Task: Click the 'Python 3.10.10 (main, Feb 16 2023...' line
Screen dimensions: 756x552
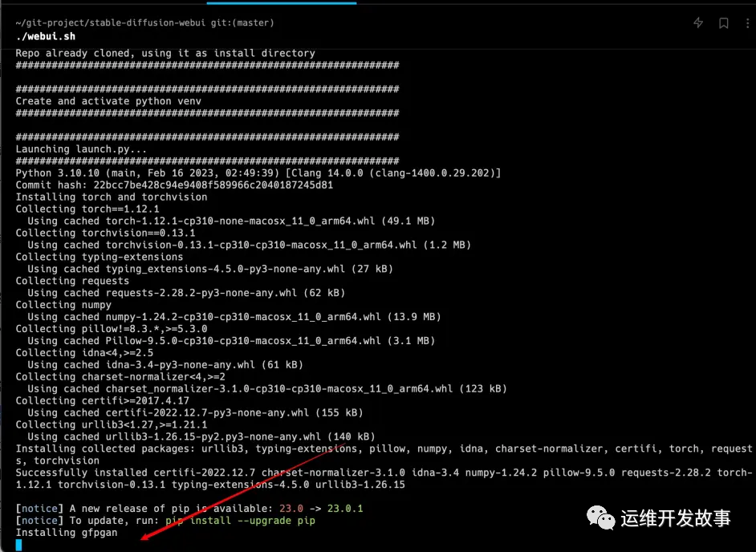Action: click(x=258, y=173)
